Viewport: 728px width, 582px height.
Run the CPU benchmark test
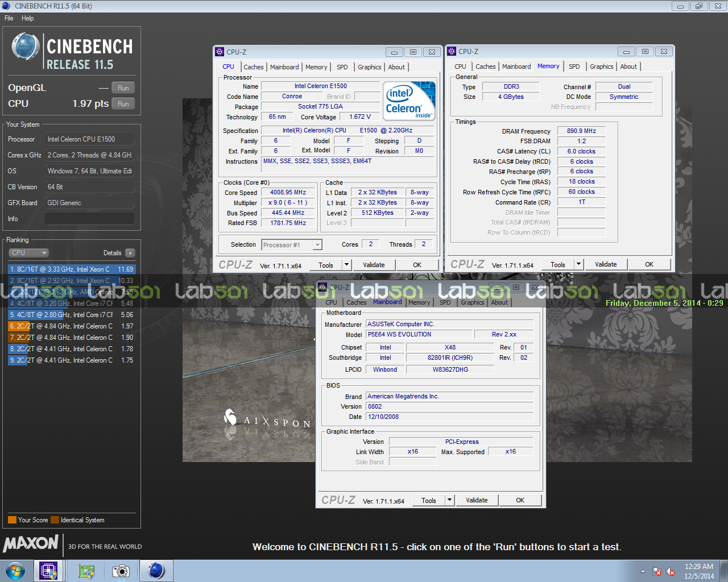123,104
